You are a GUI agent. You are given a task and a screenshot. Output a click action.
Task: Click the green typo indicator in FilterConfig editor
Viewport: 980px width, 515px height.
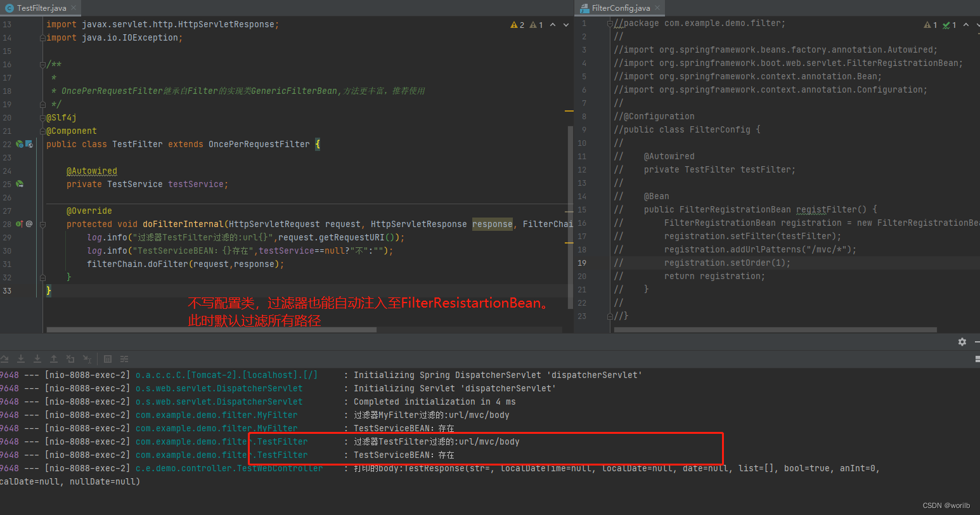(x=950, y=25)
